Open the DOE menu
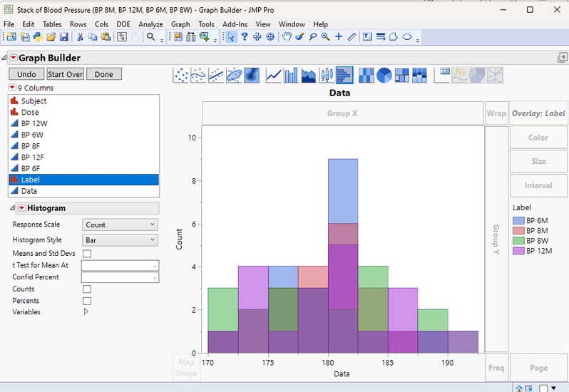This screenshot has width=569, height=392. coord(123,24)
